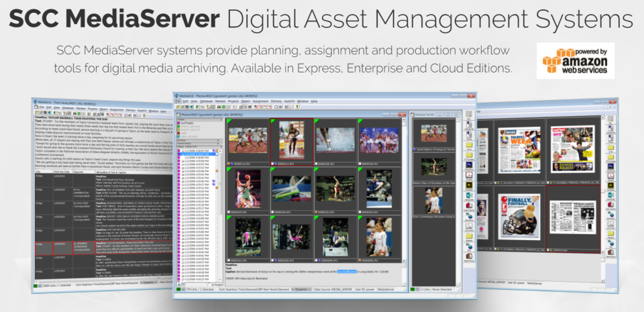Image resolution: width=644 pixels, height=312 pixels.
Task: Click 'Data Source: MEDIA_SERVER' in Photos status bar
Action: pyautogui.click(x=333, y=289)
